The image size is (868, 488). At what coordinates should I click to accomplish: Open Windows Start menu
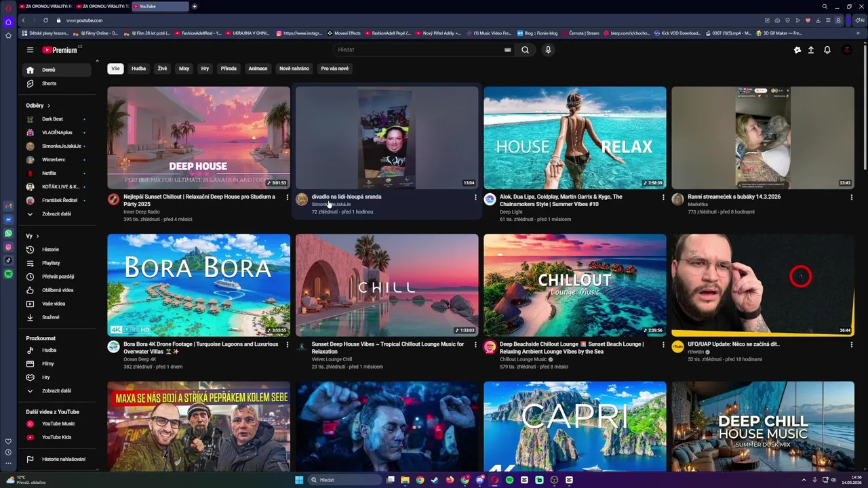pos(299,480)
